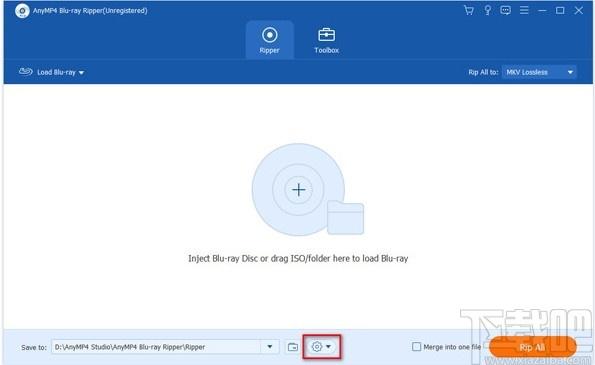Click the 'Inject Blu-ray Disc or drag ISO/folder' text

(x=298, y=258)
